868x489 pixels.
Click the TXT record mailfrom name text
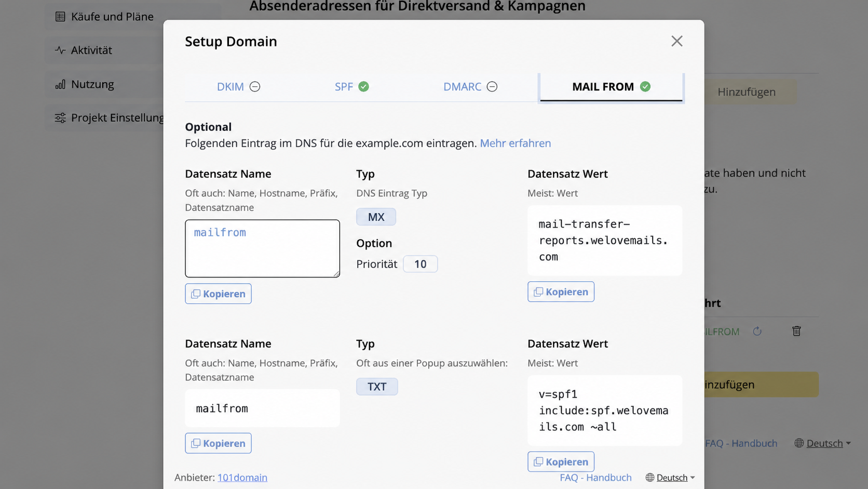pos(222,408)
